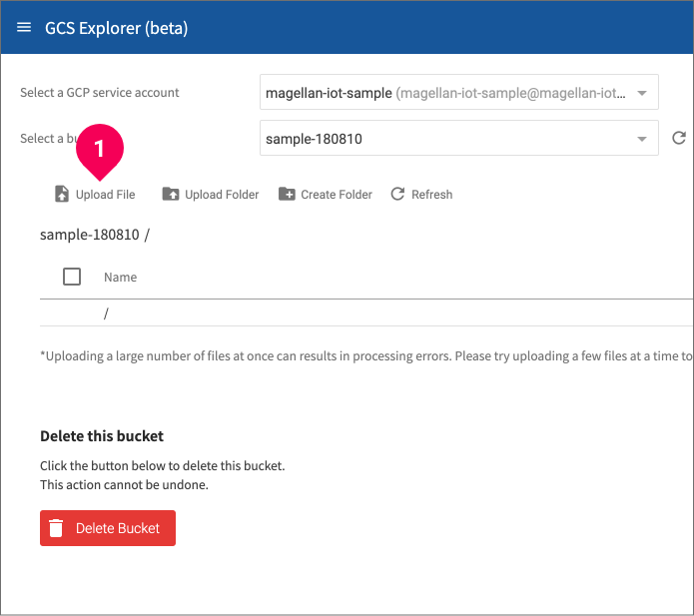Click the "This action cannot be undone." text

pos(124,484)
